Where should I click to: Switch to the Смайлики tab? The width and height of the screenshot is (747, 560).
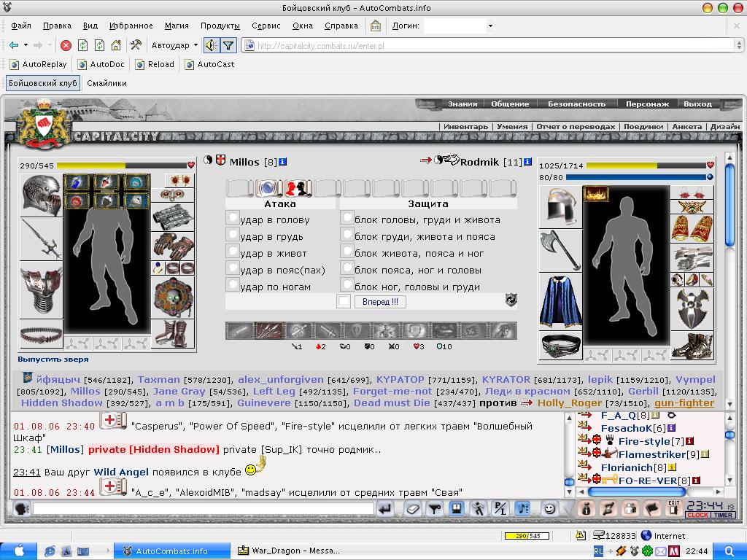107,83
